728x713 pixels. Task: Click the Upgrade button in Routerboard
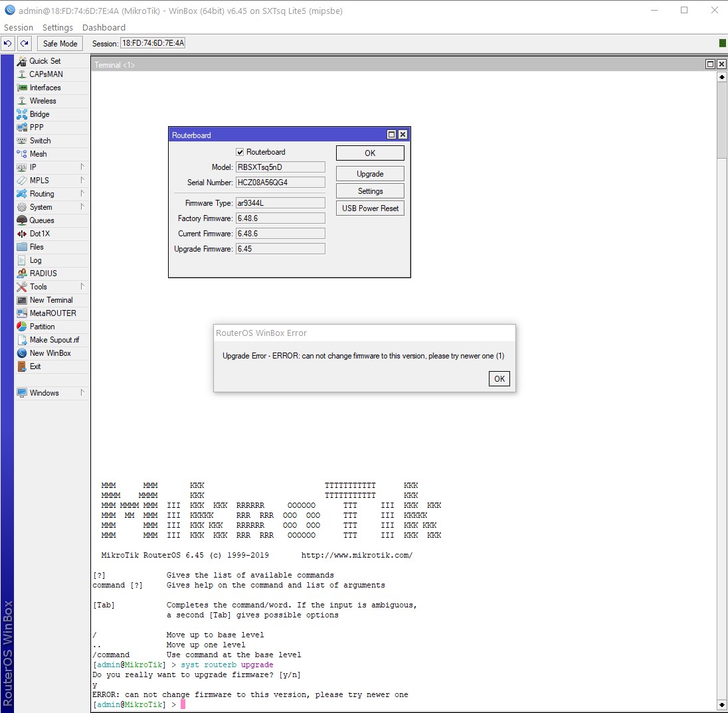click(x=370, y=174)
